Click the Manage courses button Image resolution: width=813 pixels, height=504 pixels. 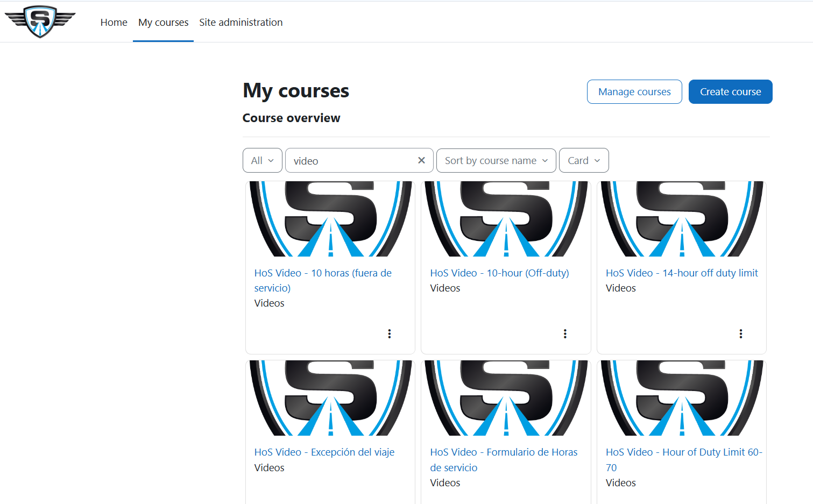pos(634,91)
